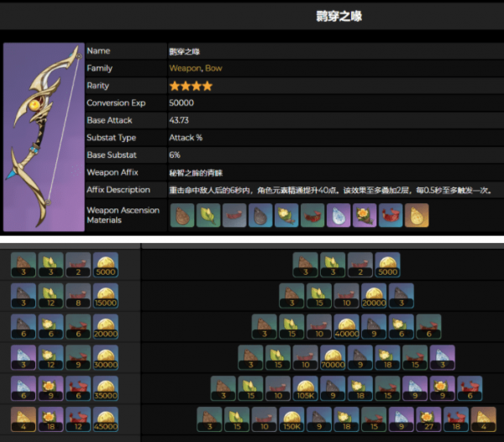Click the 150K Mora coin icon
504x442 pixels.
(x=291, y=419)
